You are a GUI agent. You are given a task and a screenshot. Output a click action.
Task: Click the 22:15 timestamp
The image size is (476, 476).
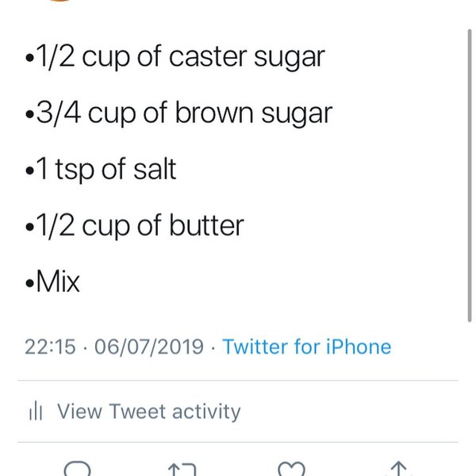(x=49, y=347)
